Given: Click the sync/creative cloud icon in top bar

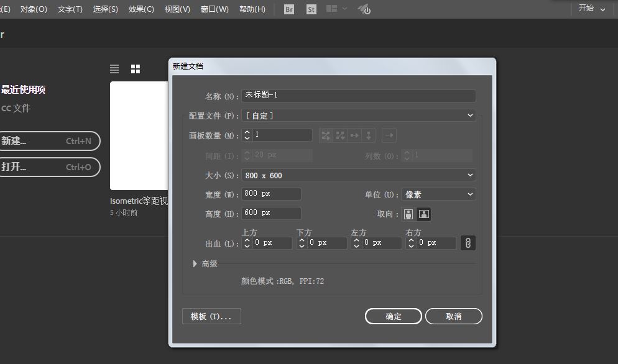Looking at the screenshot, I should coord(364,9).
